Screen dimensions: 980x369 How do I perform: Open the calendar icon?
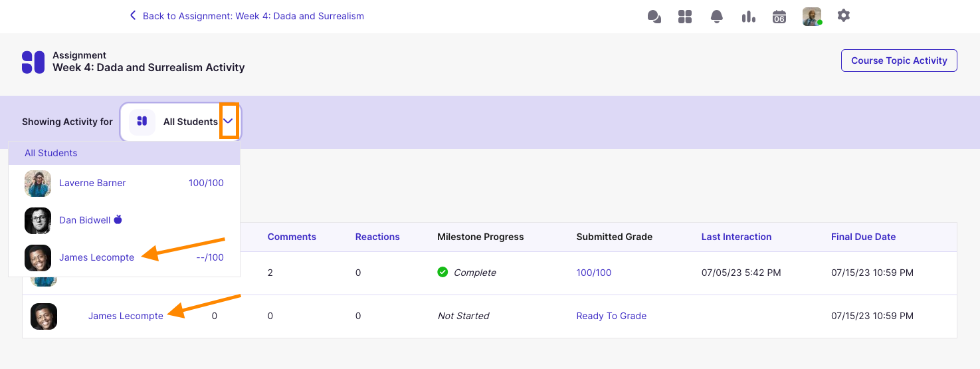click(x=779, y=17)
